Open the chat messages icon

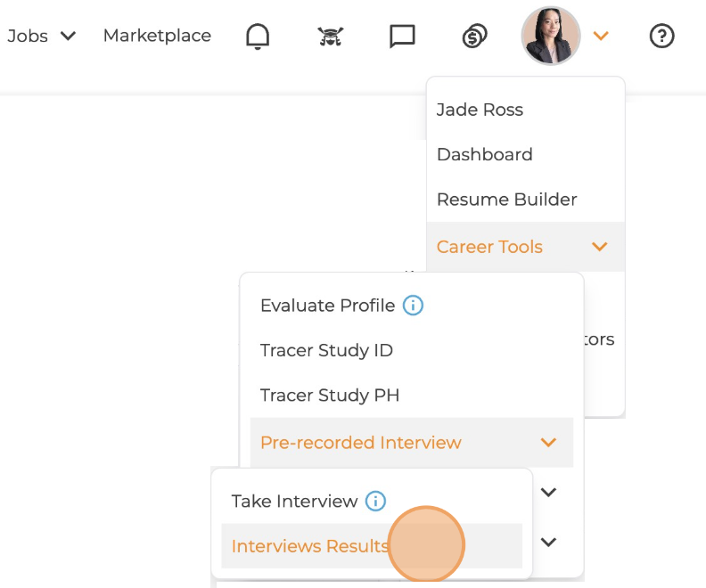click(x=403, y=37)
